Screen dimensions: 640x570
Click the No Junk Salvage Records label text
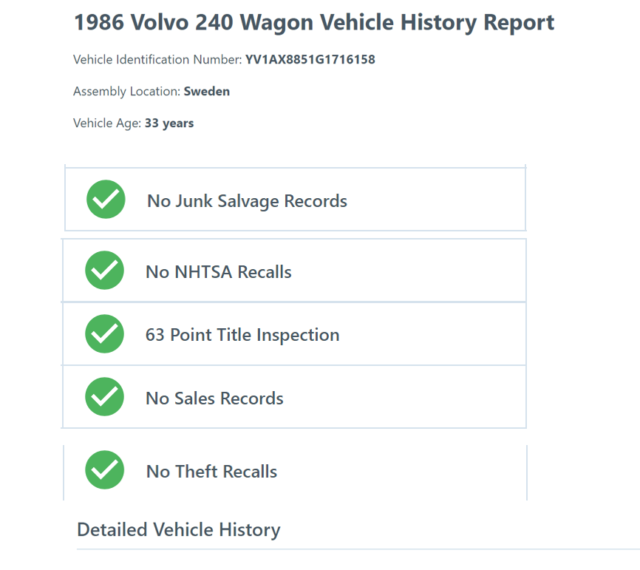click(247, 201)
